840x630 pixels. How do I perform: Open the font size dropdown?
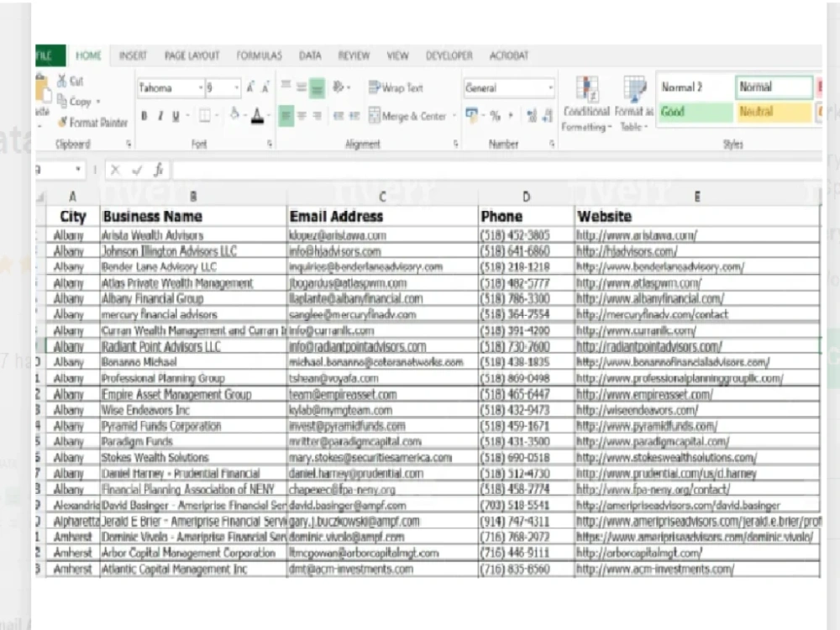[236, 87]
